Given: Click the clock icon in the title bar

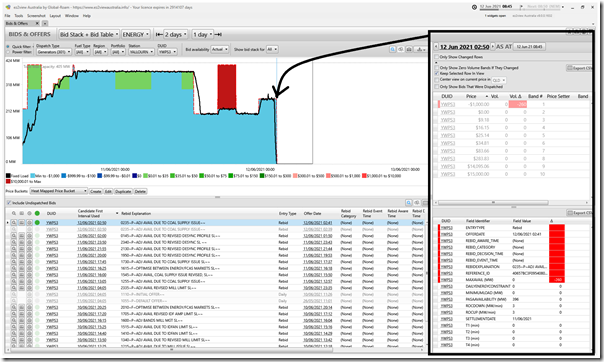Looking at the screenshot, I should (x=474, y=7).
